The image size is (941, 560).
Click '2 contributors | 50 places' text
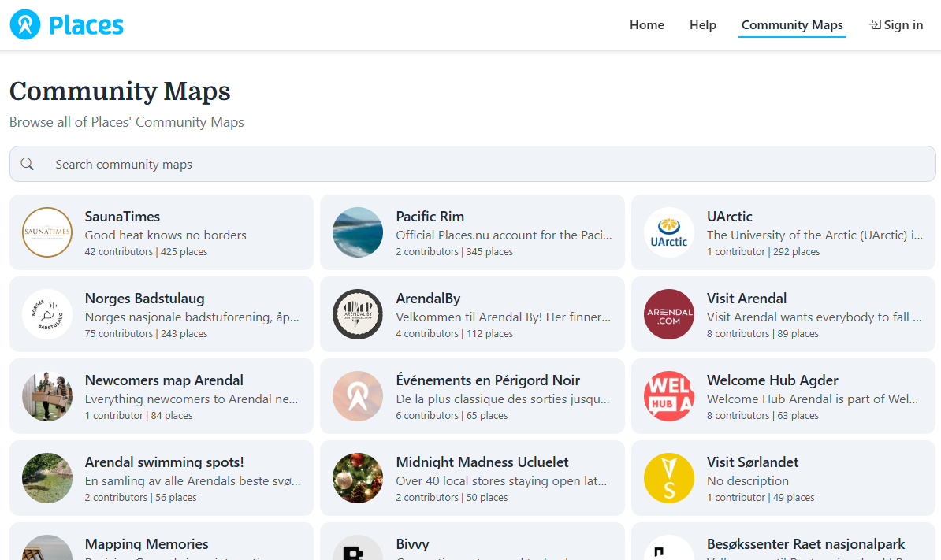[452, 498]
